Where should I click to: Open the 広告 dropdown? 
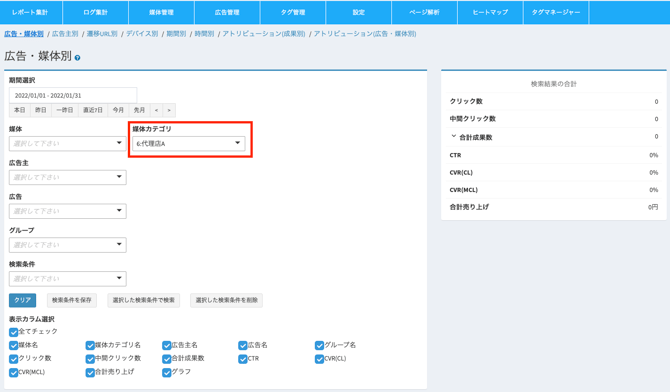click(x=68, y=211)
